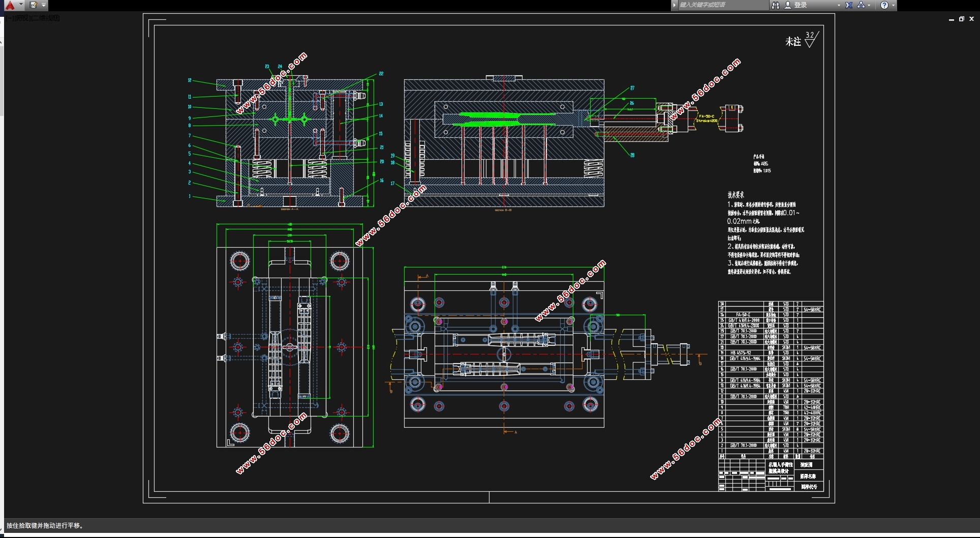The image size is (980, 538).
Task: Click the [-] viewport control label
Action: point(10,18)
